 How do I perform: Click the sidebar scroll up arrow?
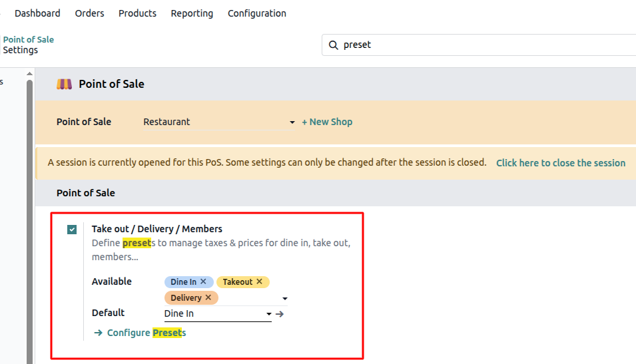29,74
